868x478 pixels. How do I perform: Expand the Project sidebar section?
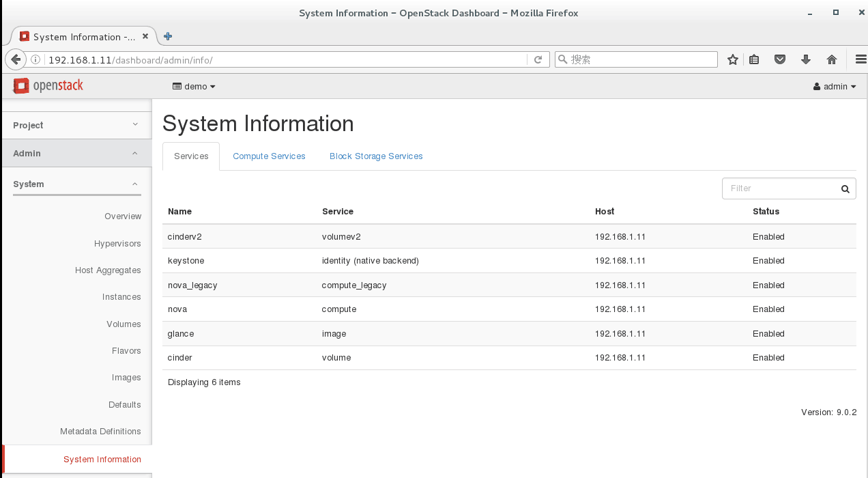[76, 125]
